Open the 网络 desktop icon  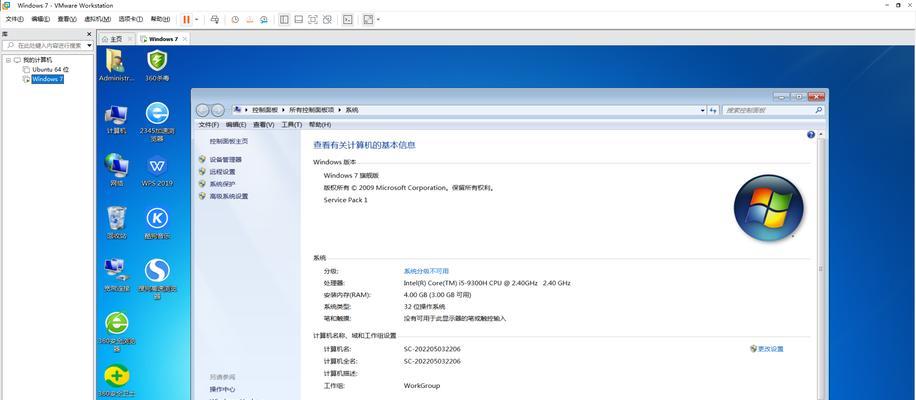116,170
